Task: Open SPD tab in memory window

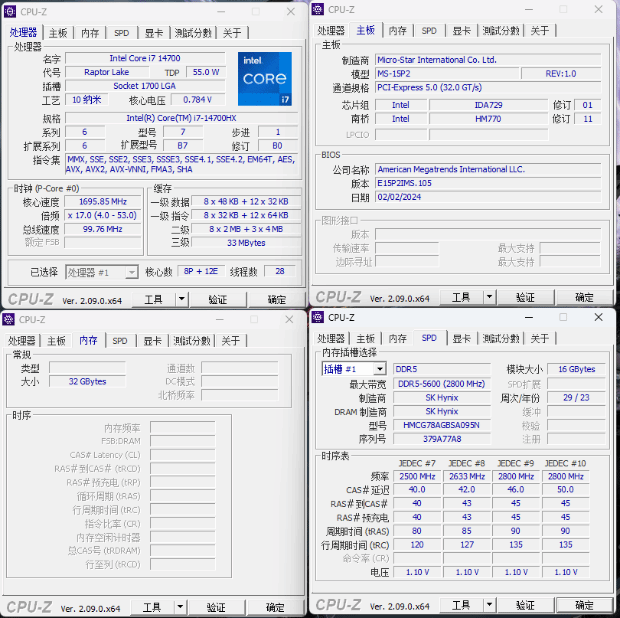Action: click(x=120, y=340)
